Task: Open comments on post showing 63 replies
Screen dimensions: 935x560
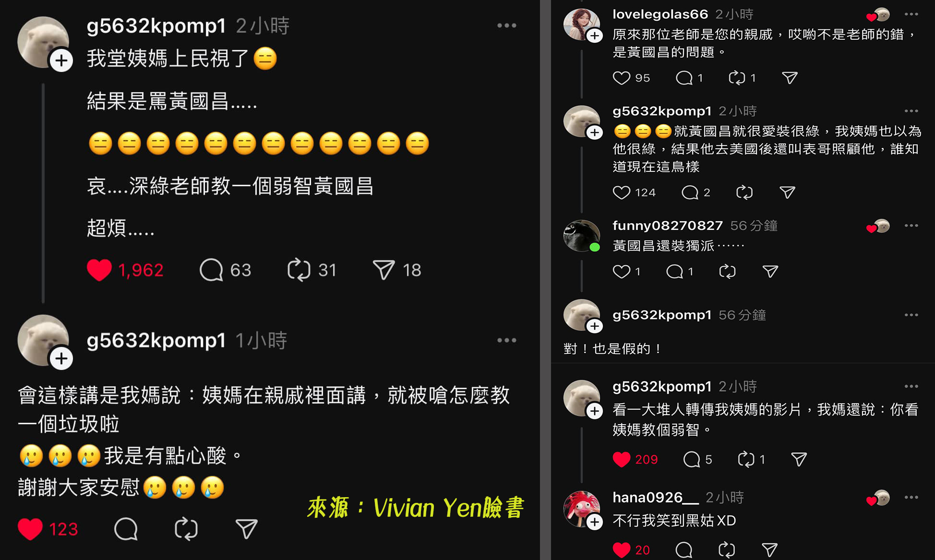Action: 211,270
